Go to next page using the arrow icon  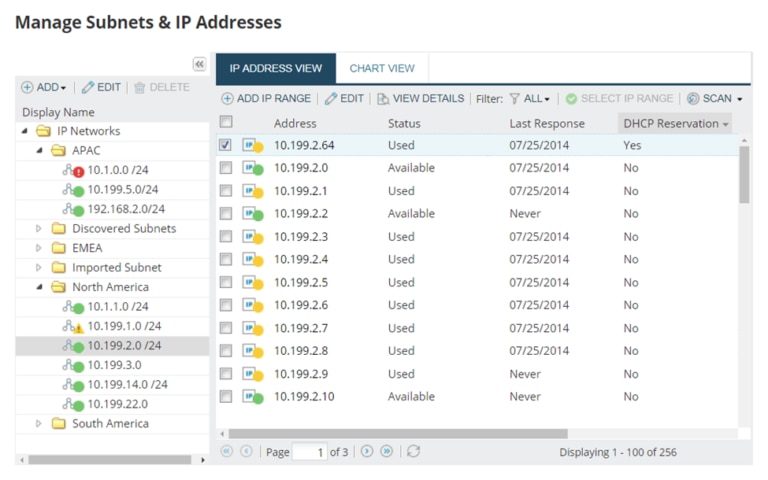pos(367,452)
